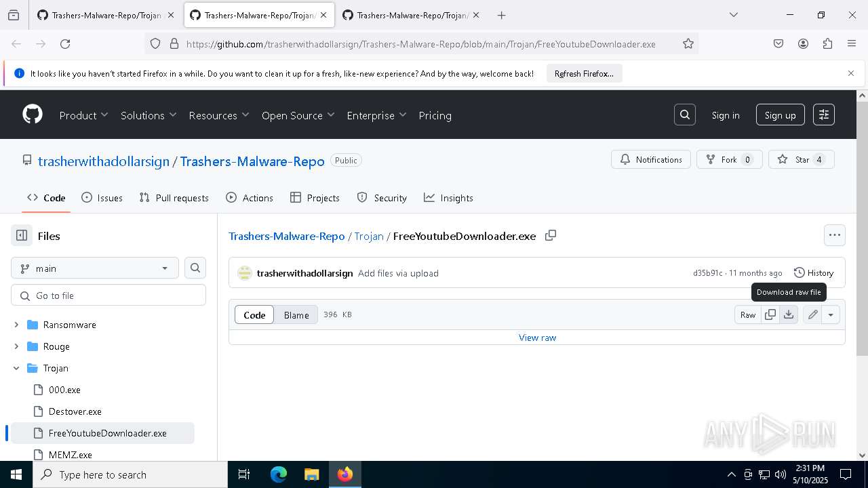Expand the Product menu

[83, 115]
